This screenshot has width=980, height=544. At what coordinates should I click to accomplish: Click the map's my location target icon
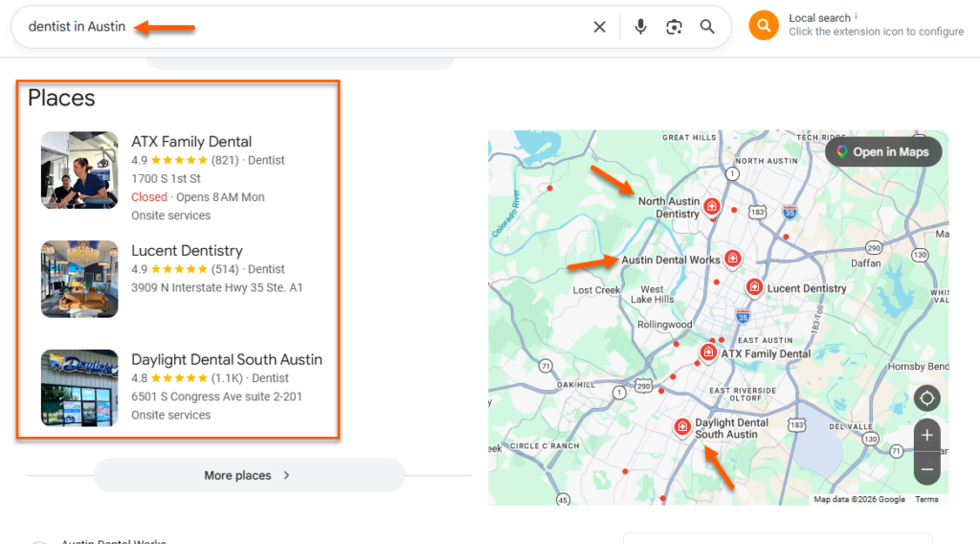pyautogui.click(x=926, y=398)
